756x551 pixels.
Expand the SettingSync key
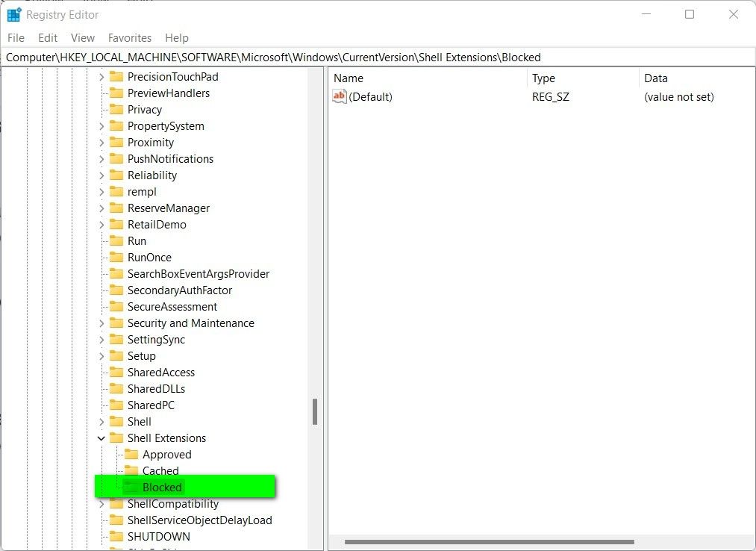(101, 340)
